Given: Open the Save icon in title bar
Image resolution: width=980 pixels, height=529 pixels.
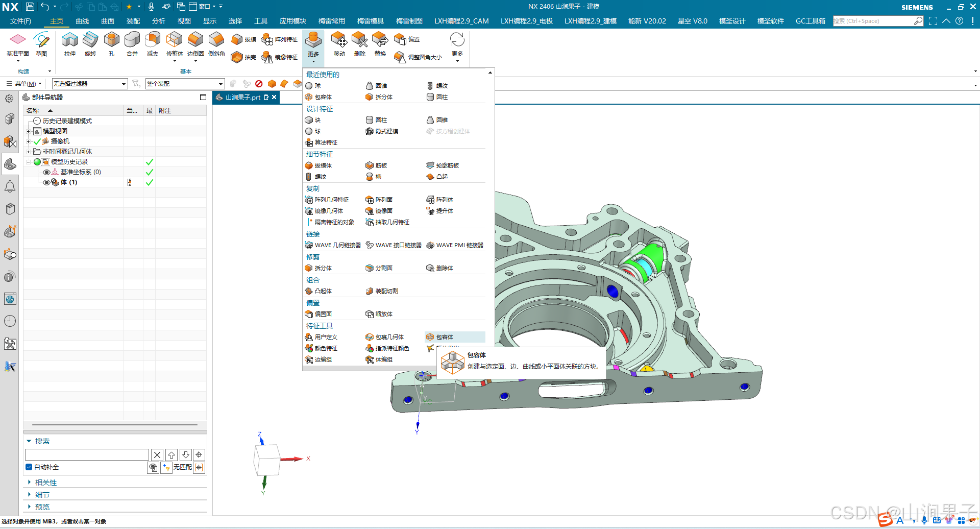Looking at the screenshot, I should (30, 7).
